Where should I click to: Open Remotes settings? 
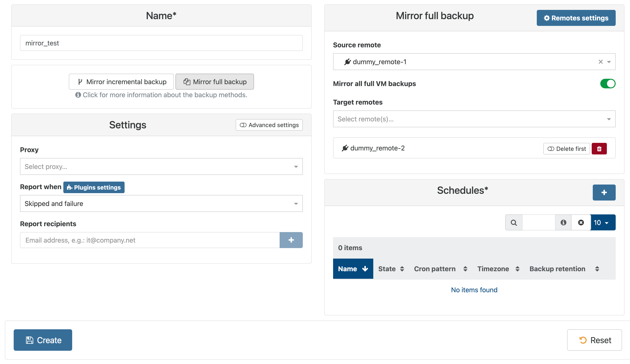(576, 18)
